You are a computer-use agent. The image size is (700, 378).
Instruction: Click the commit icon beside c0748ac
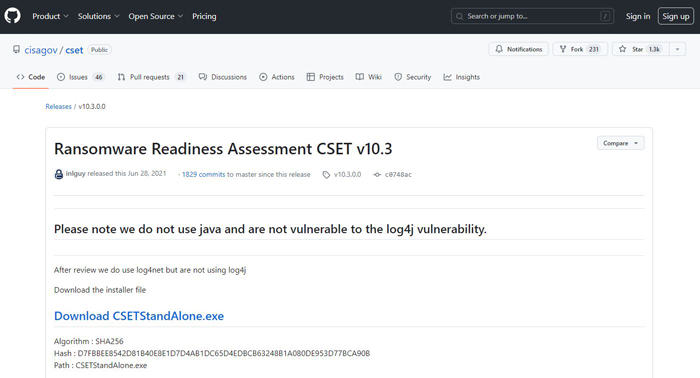point(377,174)
